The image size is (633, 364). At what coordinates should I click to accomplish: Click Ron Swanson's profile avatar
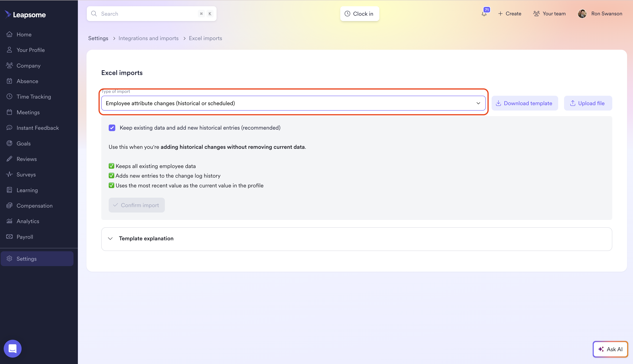tap(582, 14)
